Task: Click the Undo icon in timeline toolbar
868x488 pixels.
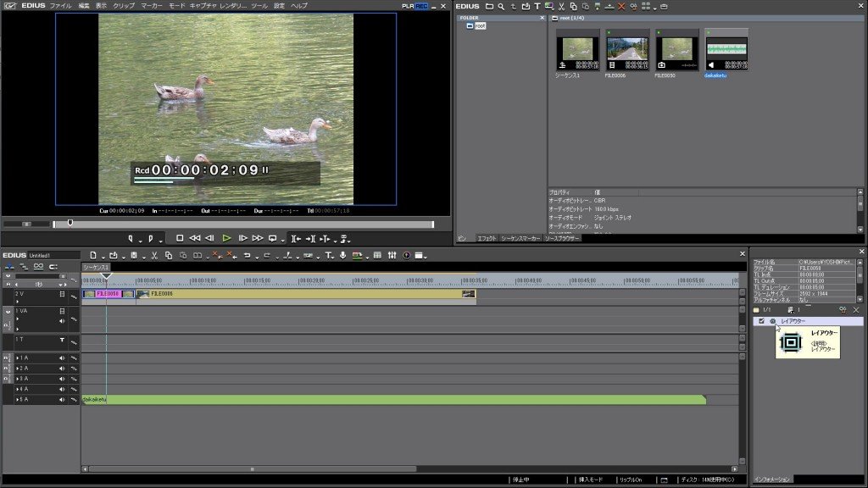Action: coord(247,255)
